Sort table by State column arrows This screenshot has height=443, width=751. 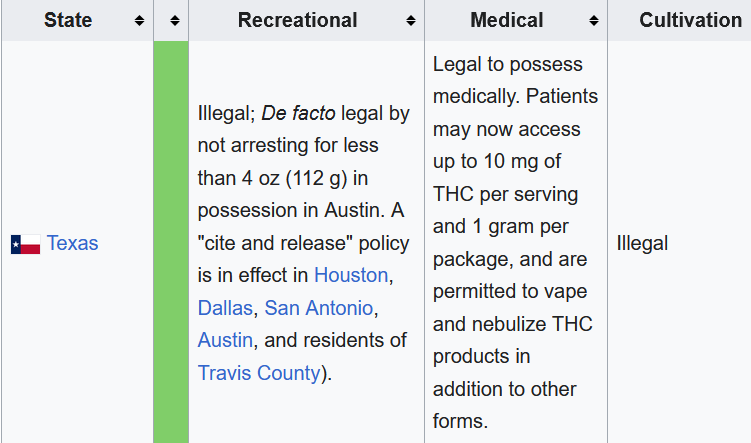pyautogui.click(x=139, y=21)
